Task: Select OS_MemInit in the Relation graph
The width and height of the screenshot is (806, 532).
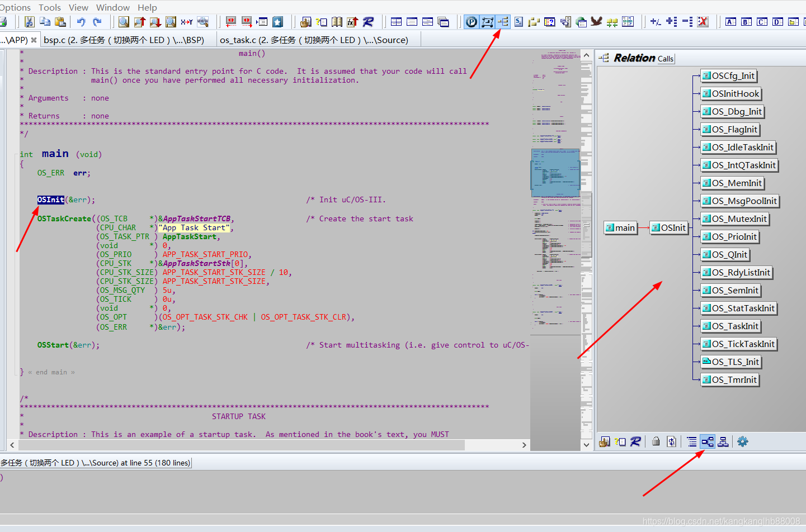Action: 732,183
